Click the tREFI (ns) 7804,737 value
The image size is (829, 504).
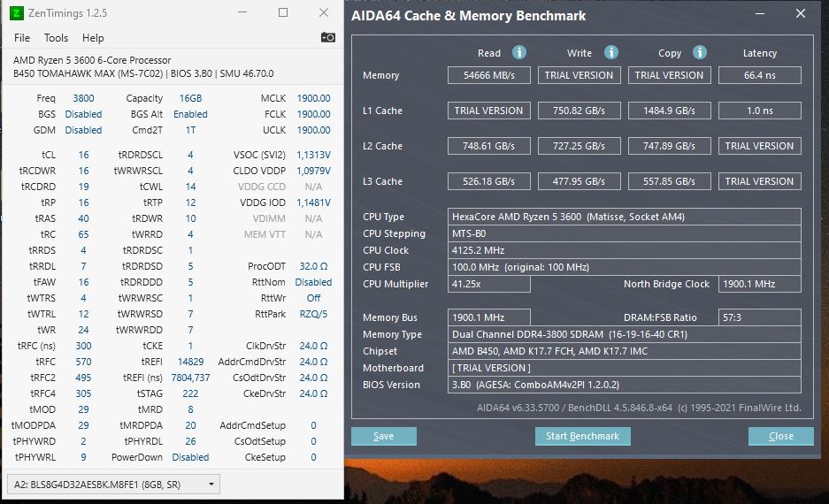point(190,378)
